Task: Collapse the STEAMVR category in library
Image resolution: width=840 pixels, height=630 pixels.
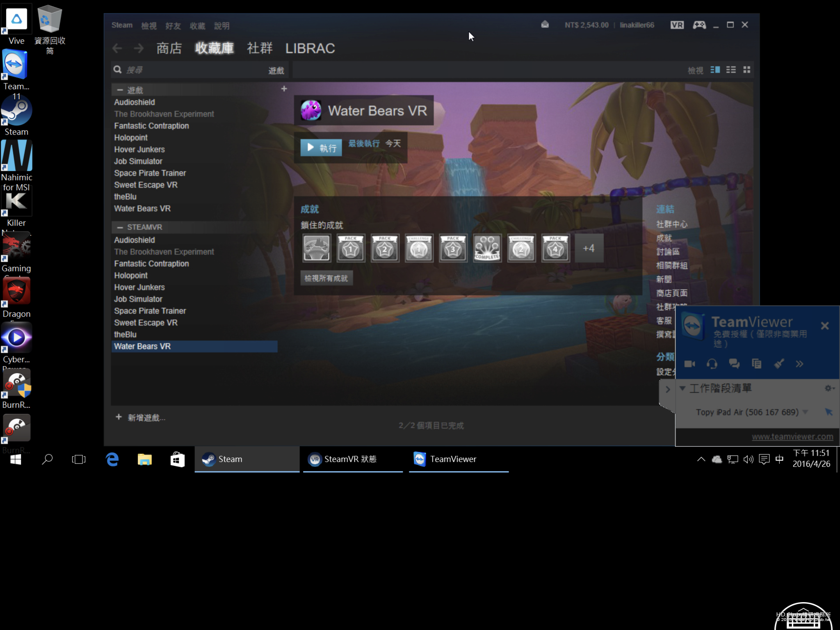Action: point(120,227)
